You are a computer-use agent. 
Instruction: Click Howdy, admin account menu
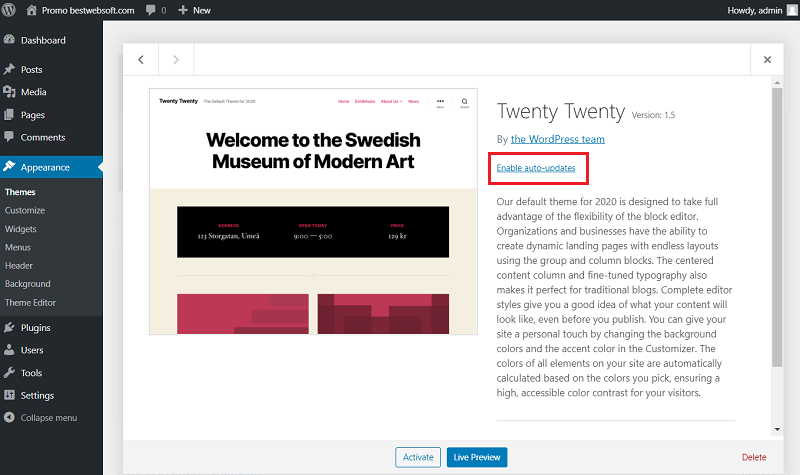755,10
